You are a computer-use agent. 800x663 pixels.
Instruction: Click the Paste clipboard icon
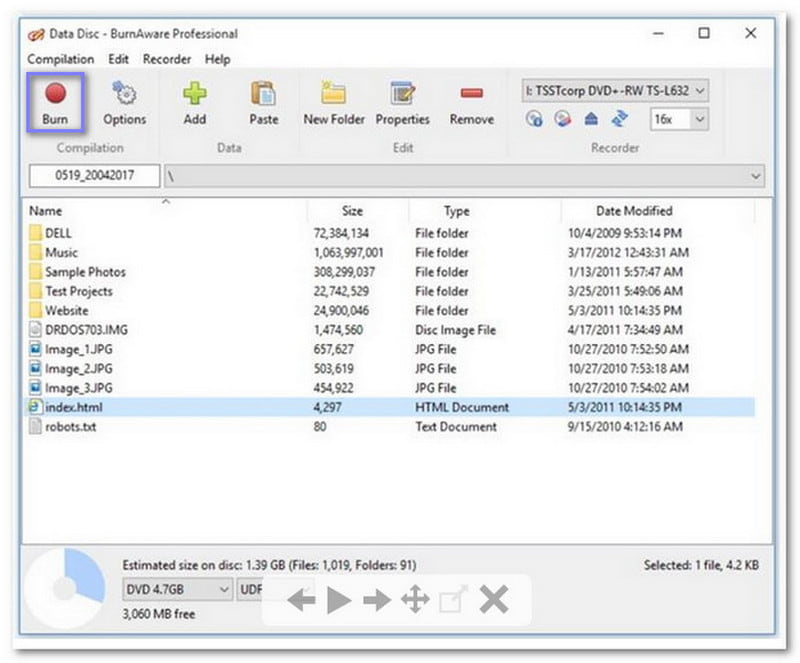point(263,104)
